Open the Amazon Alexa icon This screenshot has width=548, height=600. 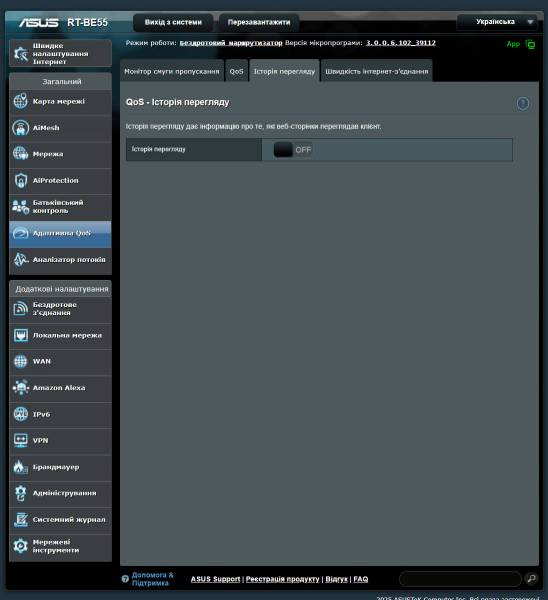[21, 388]
